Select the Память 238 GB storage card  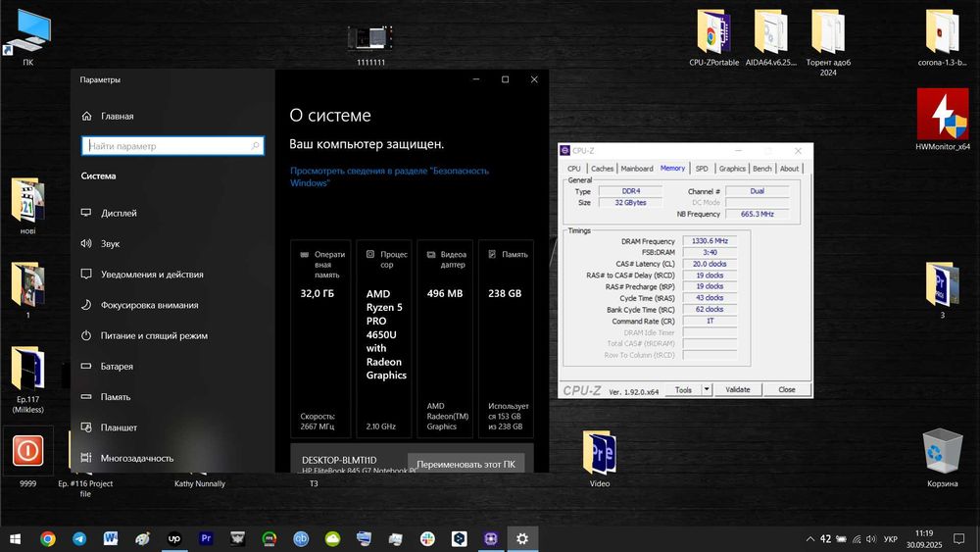click(507, 339)
